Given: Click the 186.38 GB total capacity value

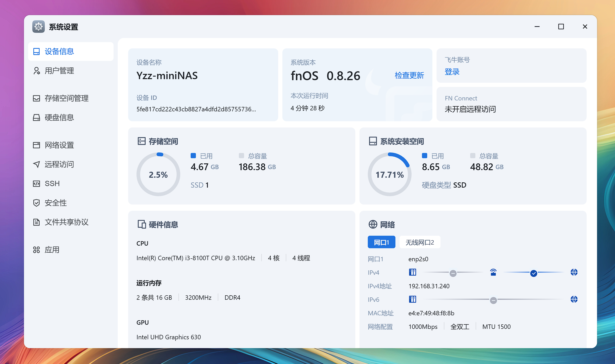Looking at the screenshot, I should (x=257, y=167).
